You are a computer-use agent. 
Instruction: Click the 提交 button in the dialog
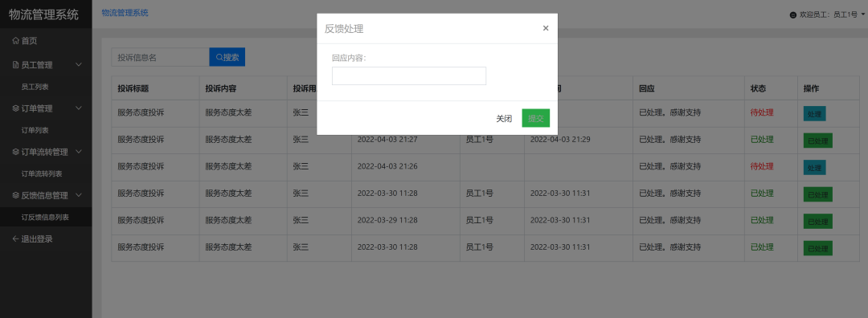coord(536,118)
